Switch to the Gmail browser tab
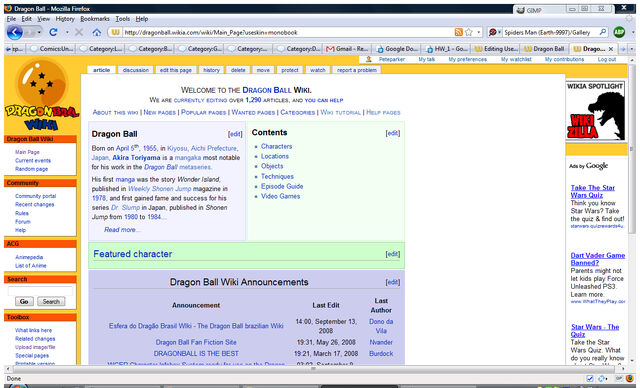The image size is (640, 388). [347, 49]
